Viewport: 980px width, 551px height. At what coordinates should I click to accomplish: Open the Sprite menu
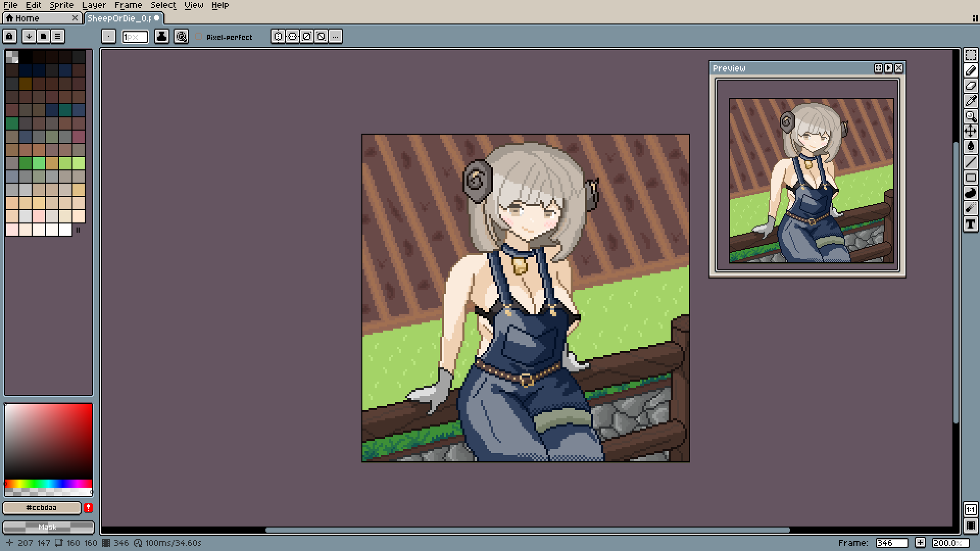(62, 5)
